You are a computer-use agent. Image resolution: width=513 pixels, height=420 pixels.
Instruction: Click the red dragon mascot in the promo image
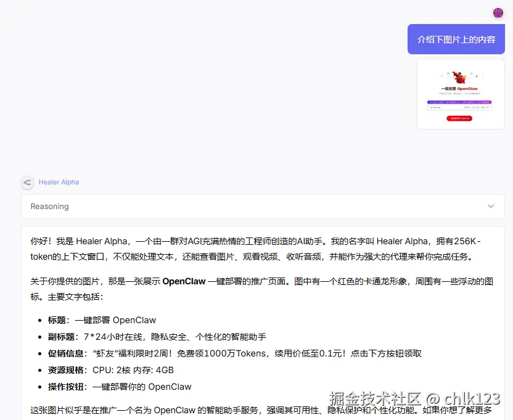tap(461, 79)
